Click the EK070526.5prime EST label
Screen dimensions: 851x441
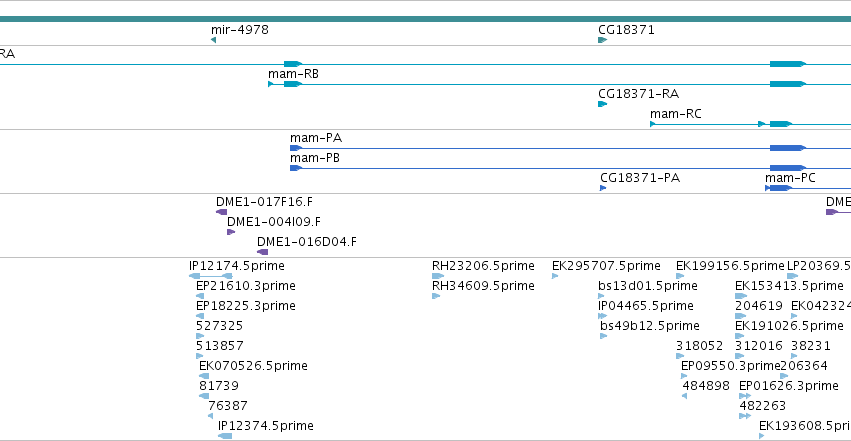tap(253, 366)
